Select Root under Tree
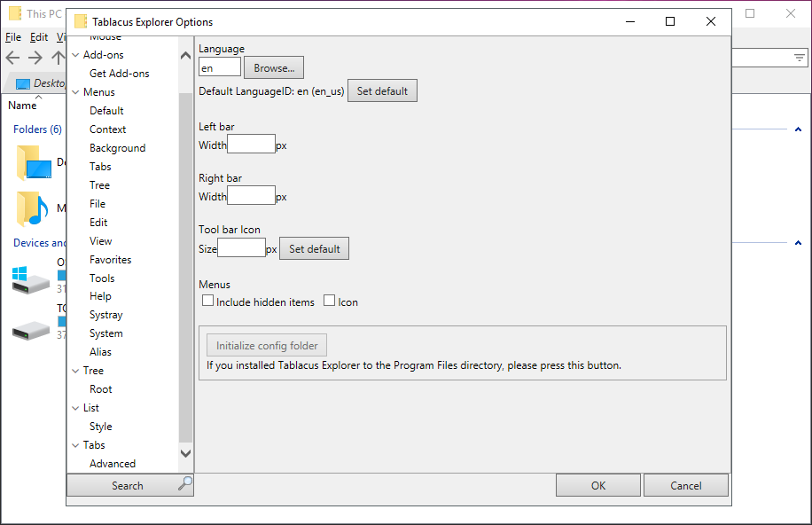 coord(100,389)
